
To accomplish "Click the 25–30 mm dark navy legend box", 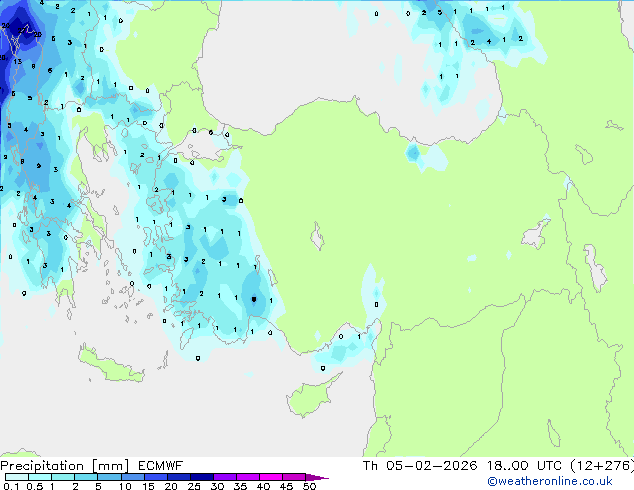I will click(202, 477).
